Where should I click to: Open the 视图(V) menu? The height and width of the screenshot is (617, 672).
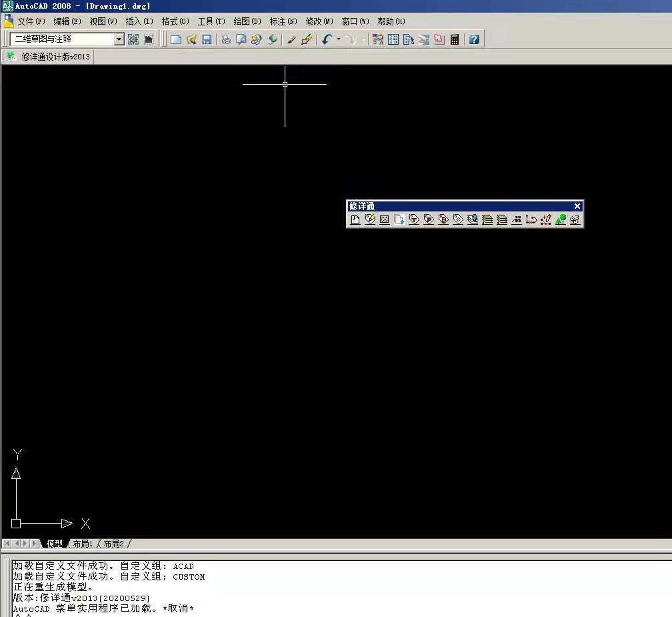103,21
